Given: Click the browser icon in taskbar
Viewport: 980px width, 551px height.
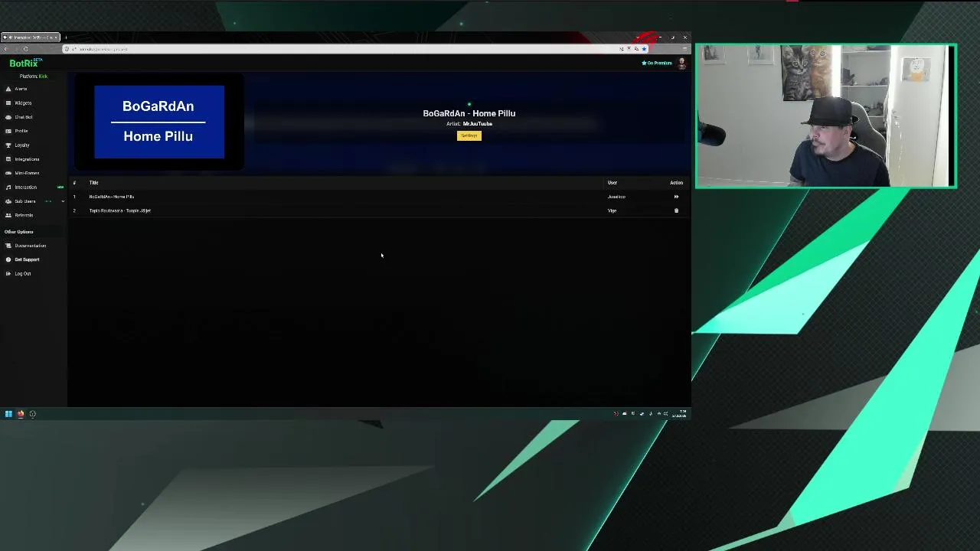Looking at the screenshot, I should [x=21, y=414].
